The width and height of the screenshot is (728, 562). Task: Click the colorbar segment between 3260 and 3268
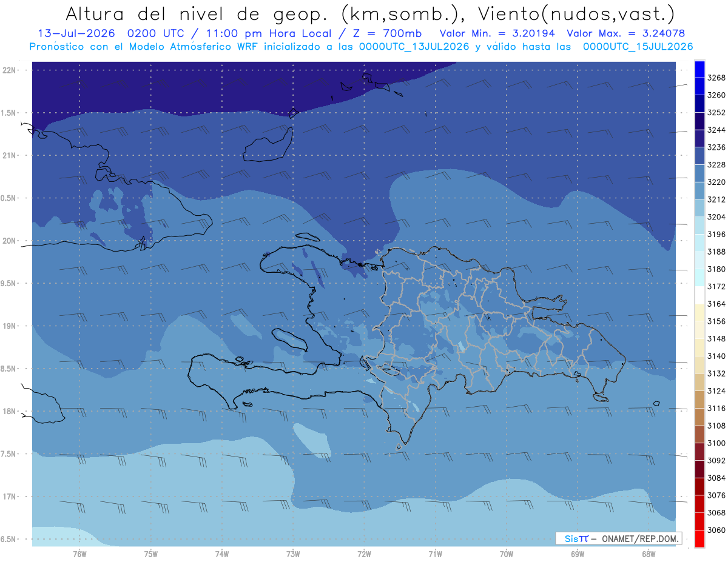click(699, 86)
